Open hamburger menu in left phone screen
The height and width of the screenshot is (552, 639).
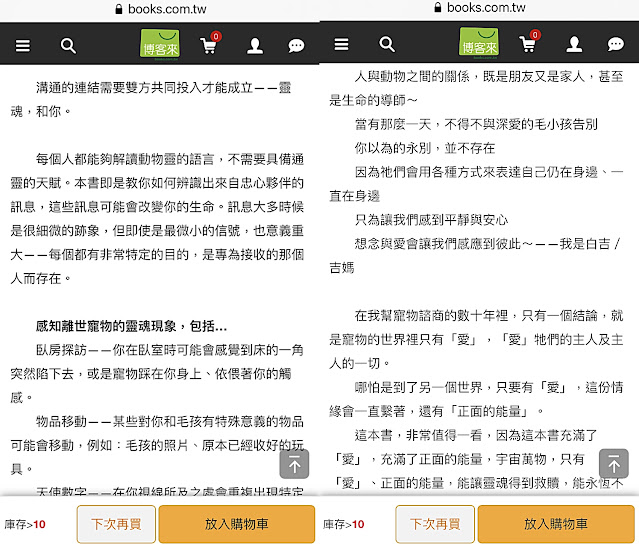point(23,46)
